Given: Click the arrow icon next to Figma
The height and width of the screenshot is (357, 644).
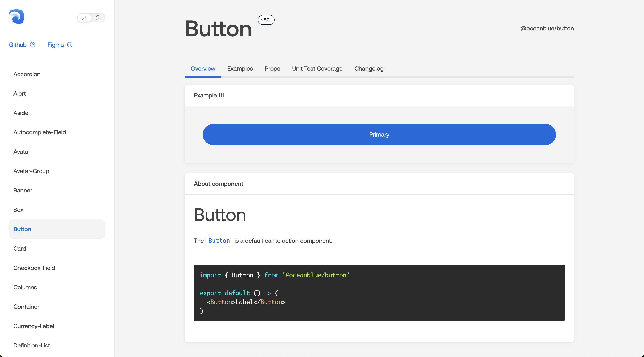Looking at the screenshot, I should pos(70,45).
